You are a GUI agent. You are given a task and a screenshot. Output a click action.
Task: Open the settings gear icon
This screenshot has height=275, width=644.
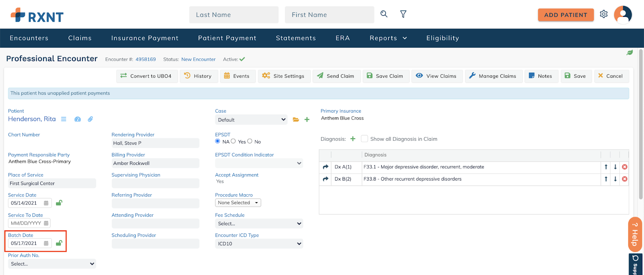coord(603,14)
